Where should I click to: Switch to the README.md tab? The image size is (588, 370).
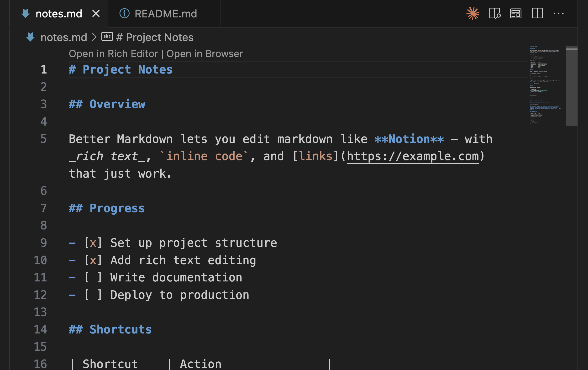pyautogui.click(x=166, y=14)
